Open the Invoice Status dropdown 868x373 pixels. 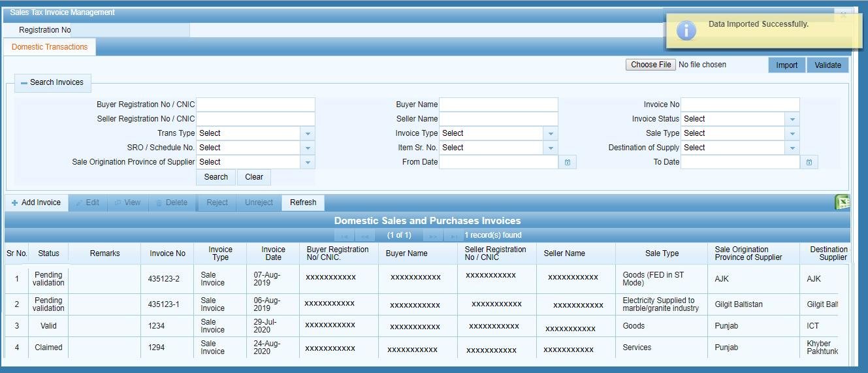[792, 119]
